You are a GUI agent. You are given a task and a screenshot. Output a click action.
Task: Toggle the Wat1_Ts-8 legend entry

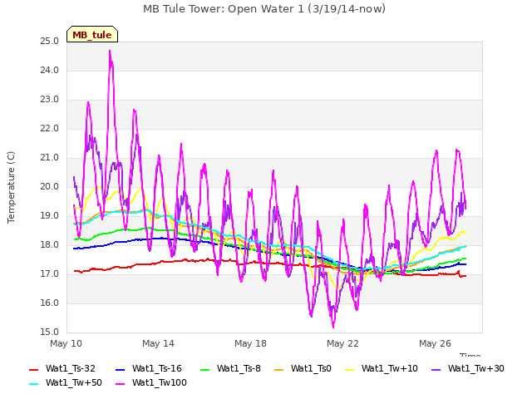point(230,368)
